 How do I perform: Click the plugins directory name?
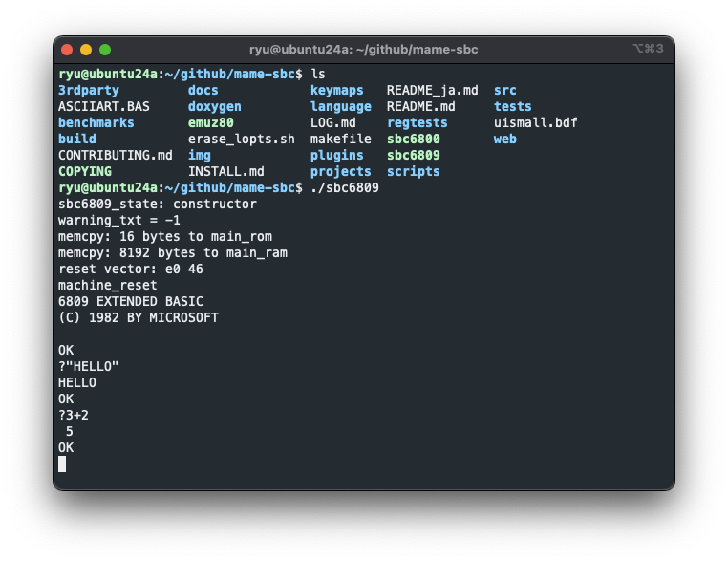337,155
